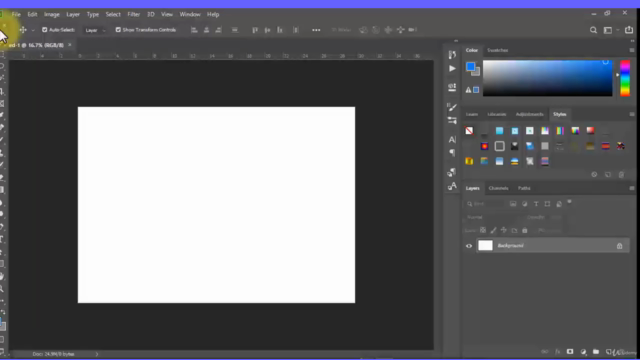Viewport: 640px width, 360px height.
Task: Click the lock image pixels brush icon
Action: coord(493,230)
